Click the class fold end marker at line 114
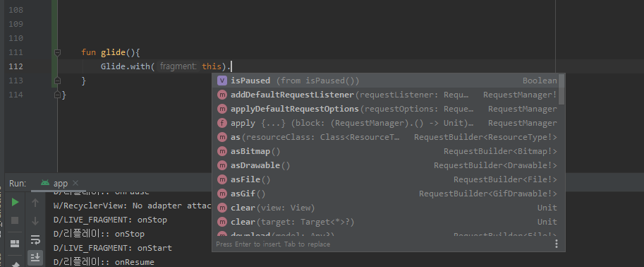Screen dimensions: 644x267 point(58,95)
